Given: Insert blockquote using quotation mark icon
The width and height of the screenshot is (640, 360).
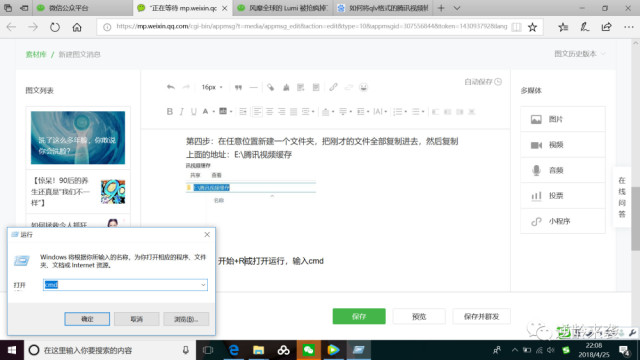Looking at the screenshot, I should (x=238, y=87).
